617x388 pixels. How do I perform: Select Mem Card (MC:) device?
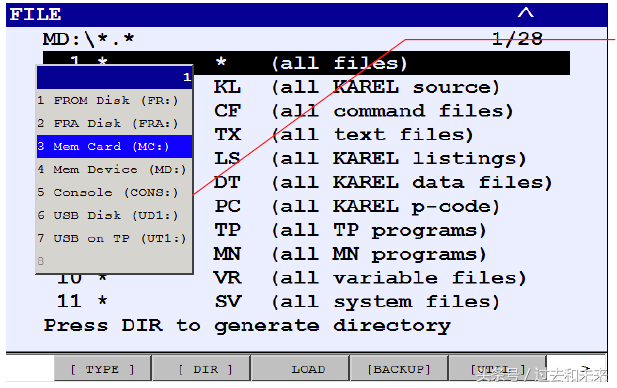pyautogui.click(x=114, y=146)
